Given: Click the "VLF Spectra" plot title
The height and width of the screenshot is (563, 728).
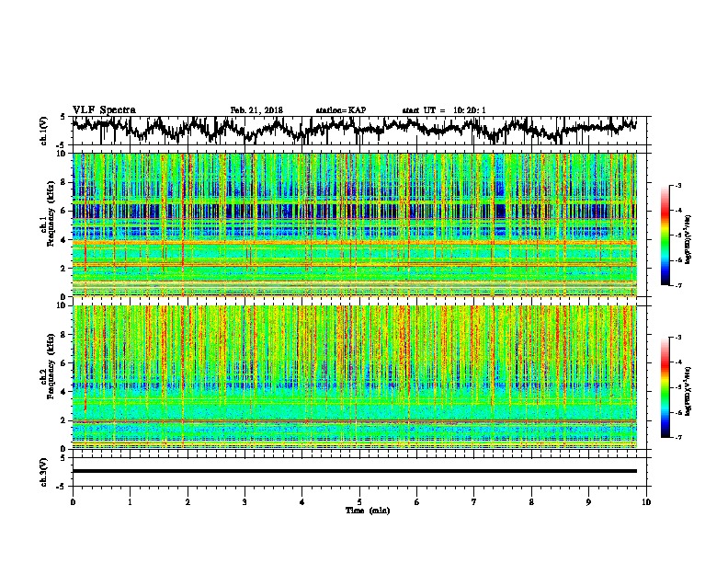Looking at the screenshot, I should tap(104, 110).
